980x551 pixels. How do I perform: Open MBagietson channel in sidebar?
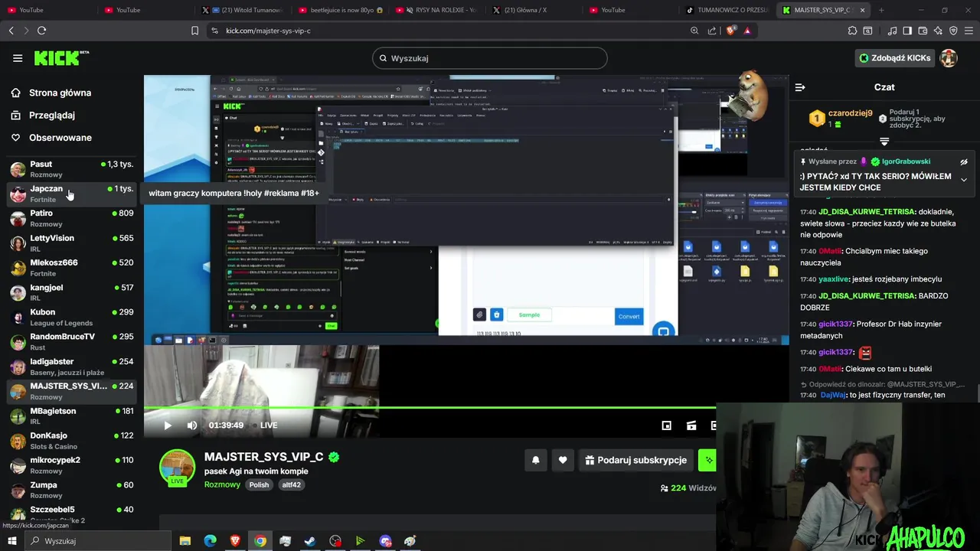72,416
